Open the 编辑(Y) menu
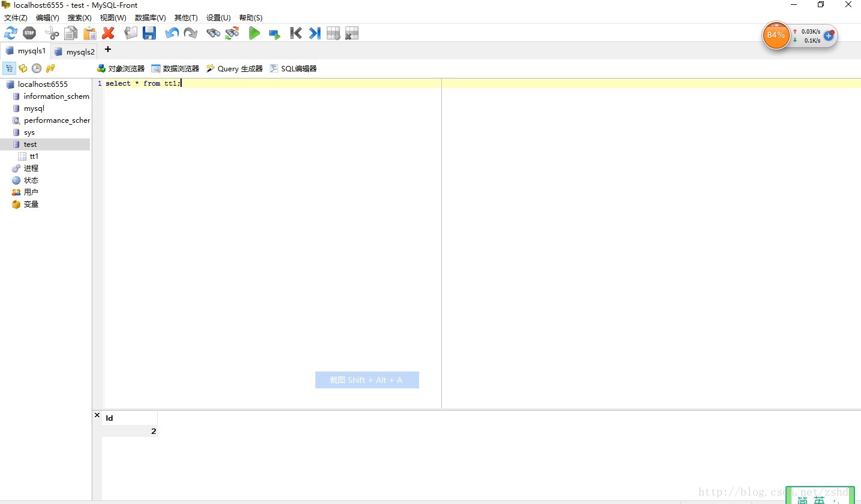861x504 pixels. (x=47, y=18)
